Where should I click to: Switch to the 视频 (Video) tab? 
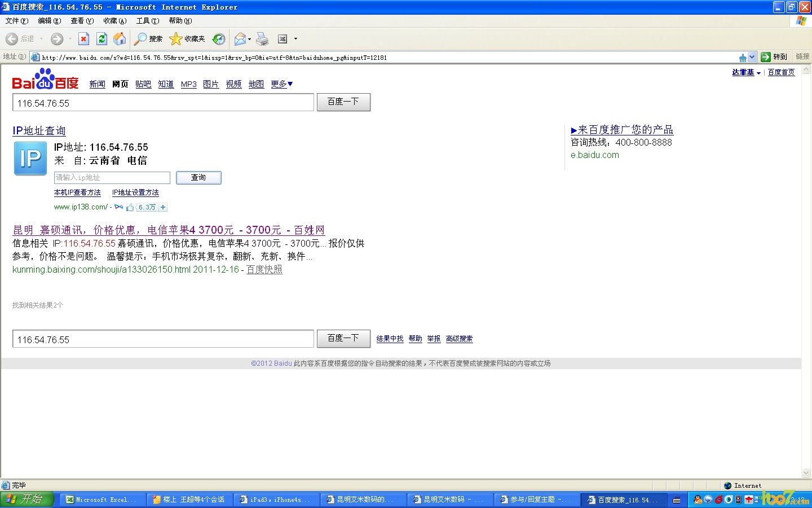(233, 84)
